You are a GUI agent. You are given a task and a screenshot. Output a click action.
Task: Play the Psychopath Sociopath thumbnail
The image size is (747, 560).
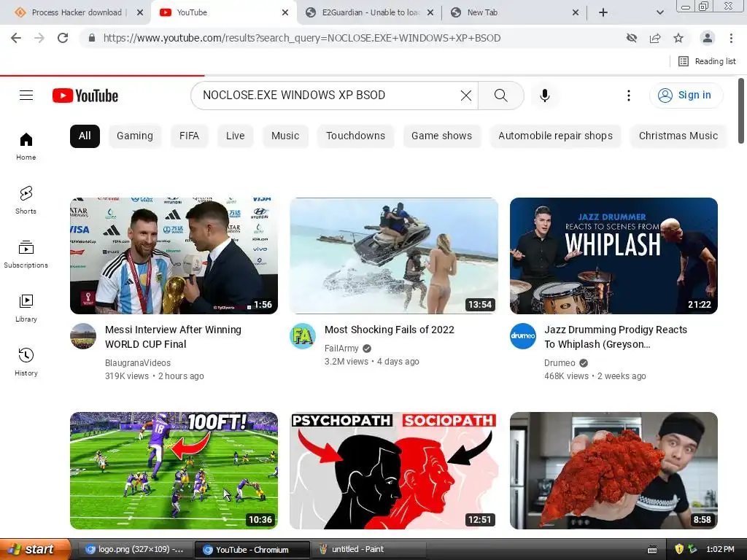pyautogui.click(x=394, y=470)
